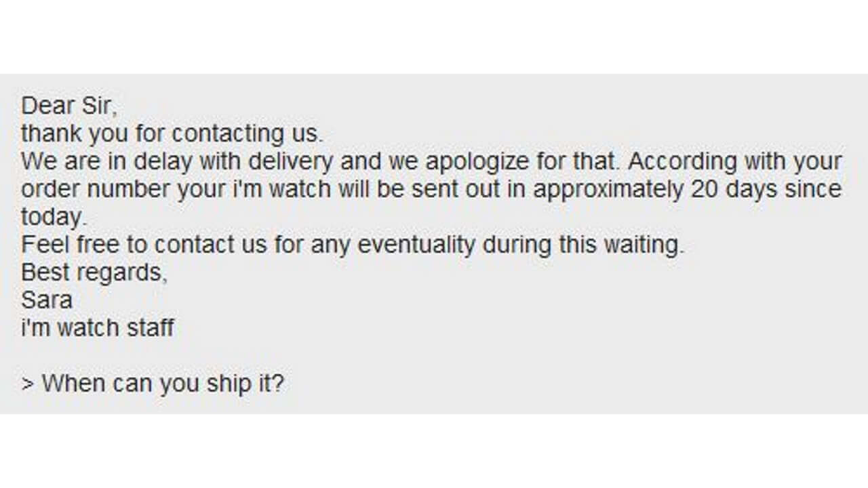The width and height of the screenshot is (868, 488).
Task: Click the word "approximately"
Action: [608, 190]
